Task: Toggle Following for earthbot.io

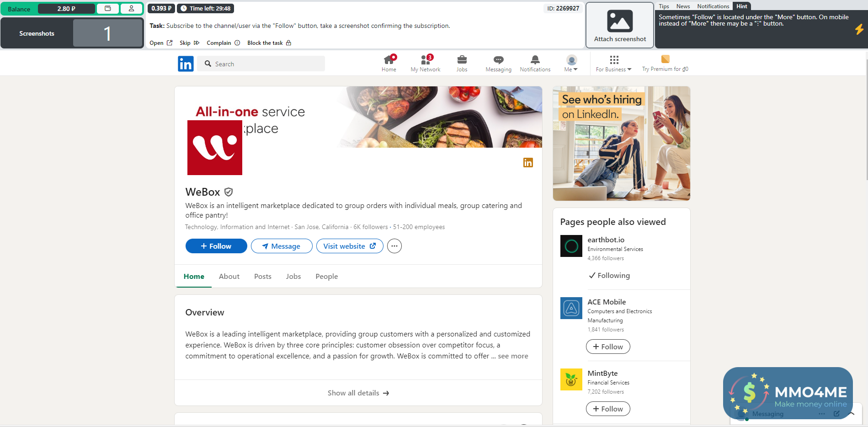Action: [609, 276]
